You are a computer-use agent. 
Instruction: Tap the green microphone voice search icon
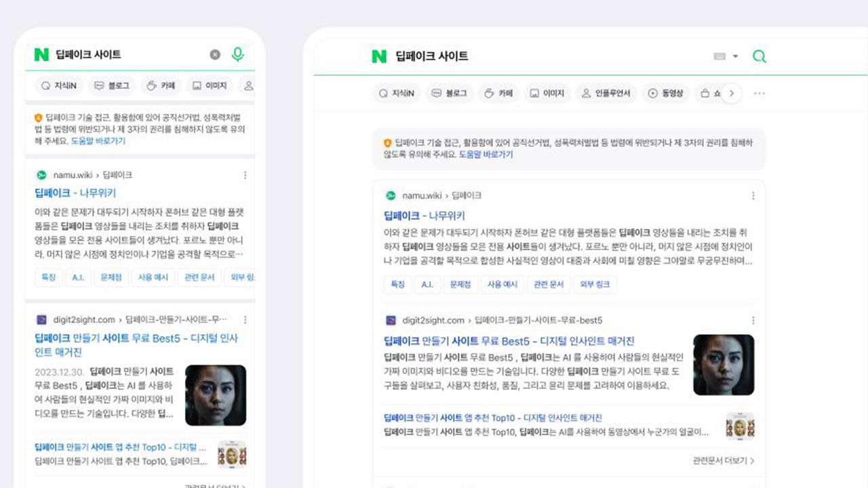click(237, 54)
